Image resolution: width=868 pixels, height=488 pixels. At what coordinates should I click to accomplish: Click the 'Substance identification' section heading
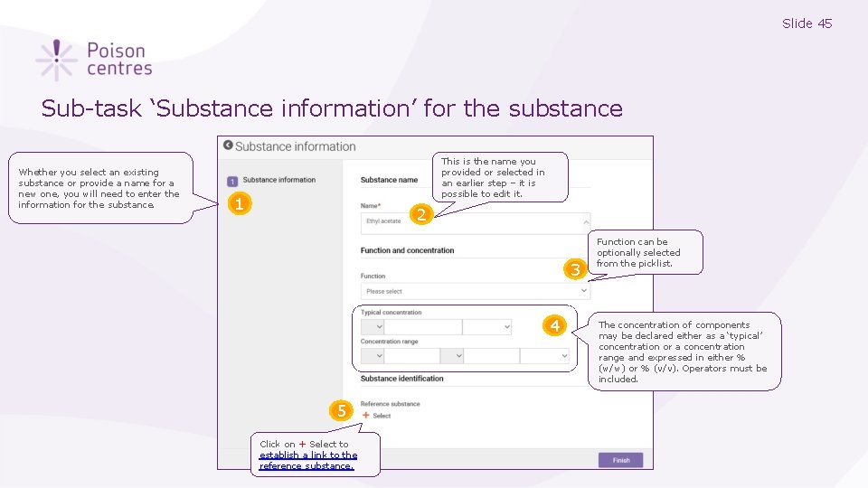401,379
